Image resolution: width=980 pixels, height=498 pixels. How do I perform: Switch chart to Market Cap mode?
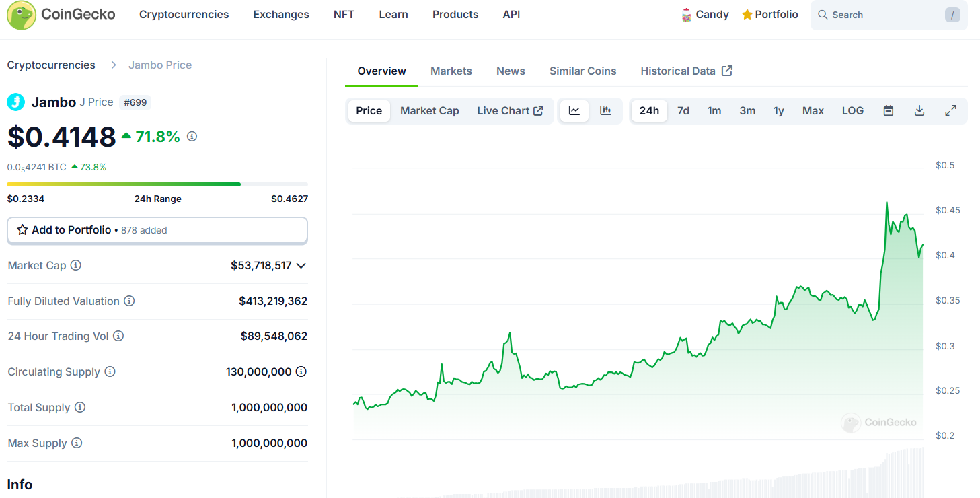pos(430,111)
